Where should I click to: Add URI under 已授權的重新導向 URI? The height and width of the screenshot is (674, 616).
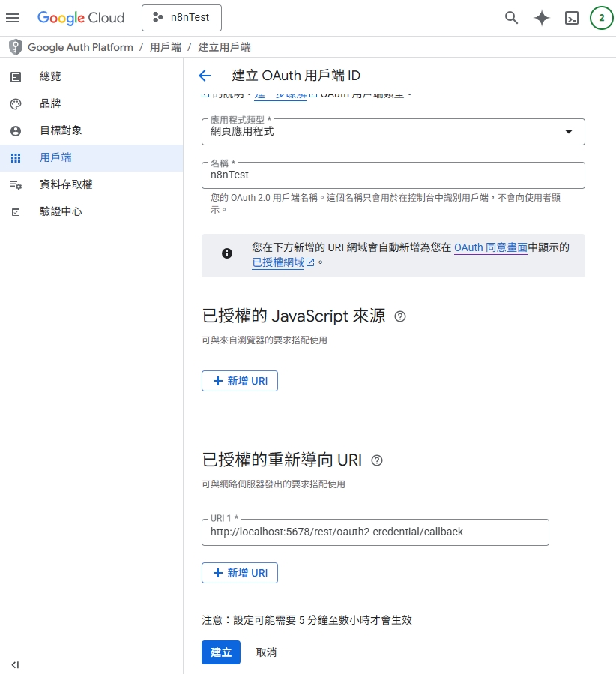[240, 573]
